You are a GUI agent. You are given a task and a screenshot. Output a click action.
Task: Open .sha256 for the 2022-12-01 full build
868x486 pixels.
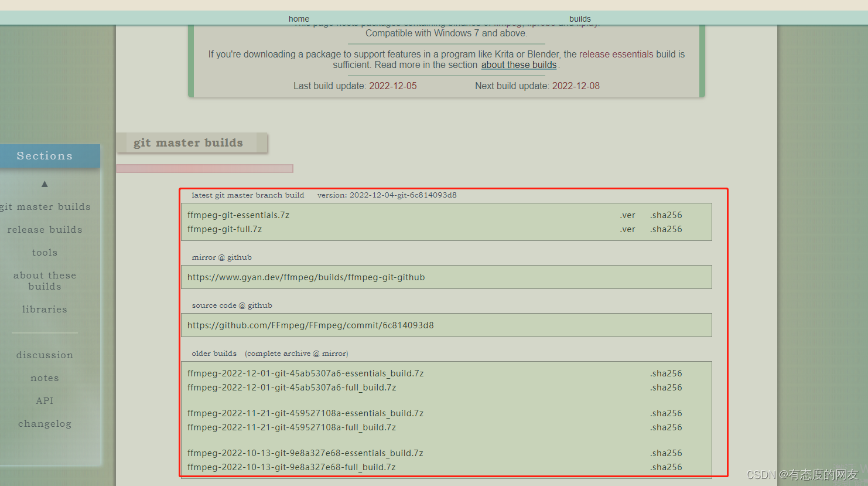coord(666,388)
